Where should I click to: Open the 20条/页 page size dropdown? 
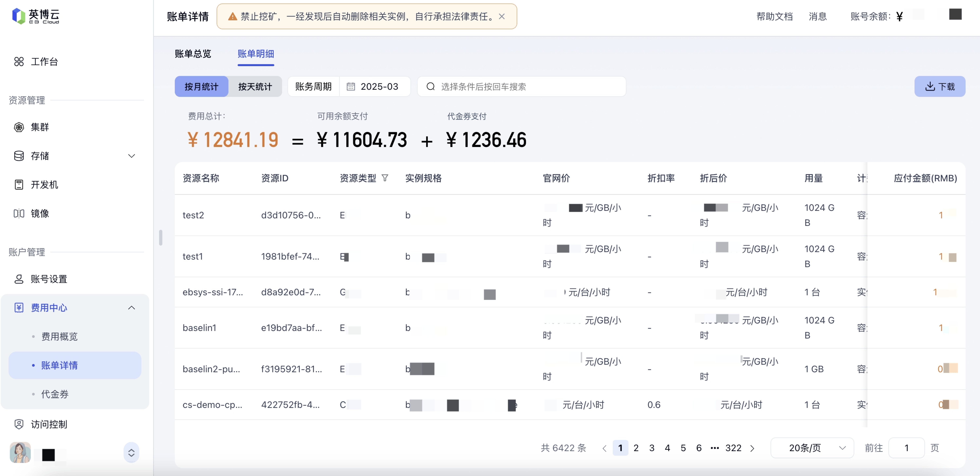pyautogui.click(x=812, y=448)
